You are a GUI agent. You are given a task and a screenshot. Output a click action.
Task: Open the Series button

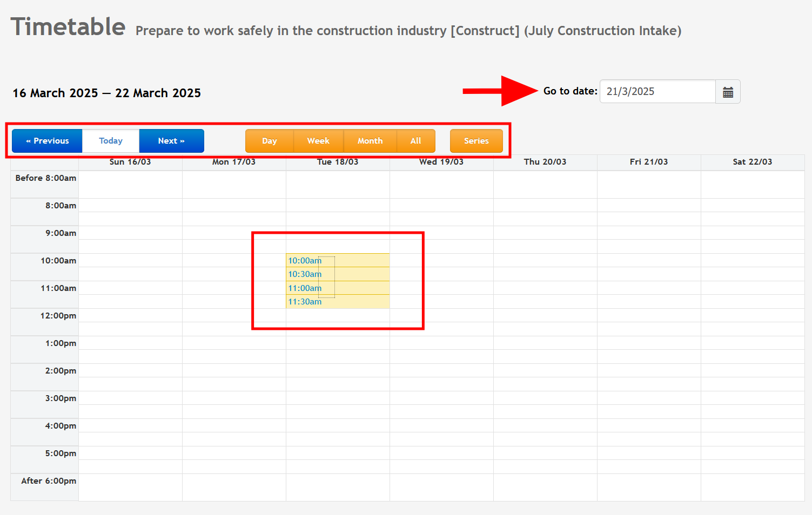click(x=477, y=141)
